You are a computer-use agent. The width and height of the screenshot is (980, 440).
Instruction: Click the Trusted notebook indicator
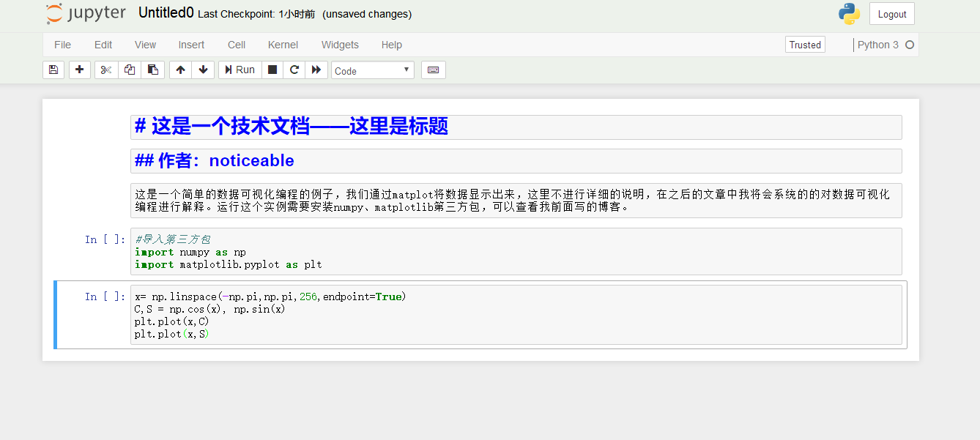805,45
